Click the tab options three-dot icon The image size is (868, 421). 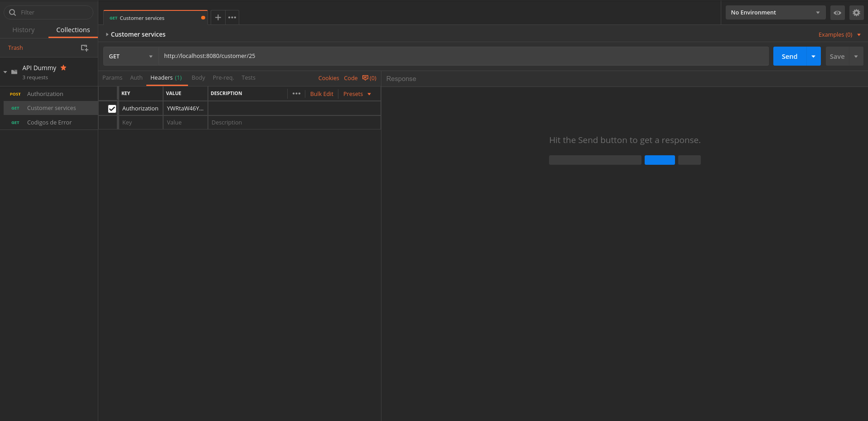[x=232, y=18]
